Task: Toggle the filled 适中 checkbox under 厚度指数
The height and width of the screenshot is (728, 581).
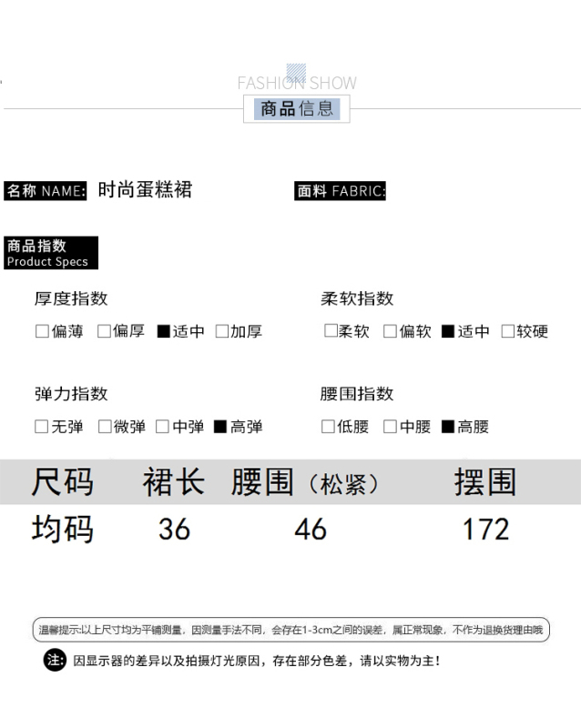Action: (x=164, y=331)
